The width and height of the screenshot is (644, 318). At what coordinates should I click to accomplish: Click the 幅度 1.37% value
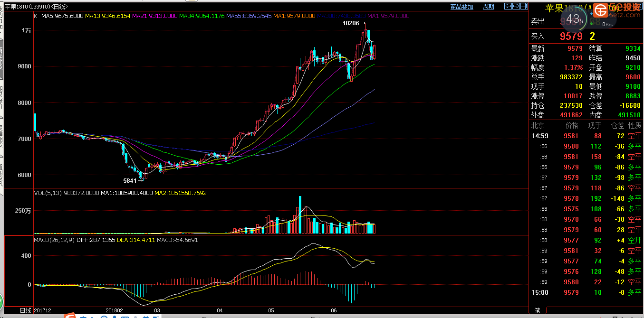pyautogui.click(x=573, y=67)
